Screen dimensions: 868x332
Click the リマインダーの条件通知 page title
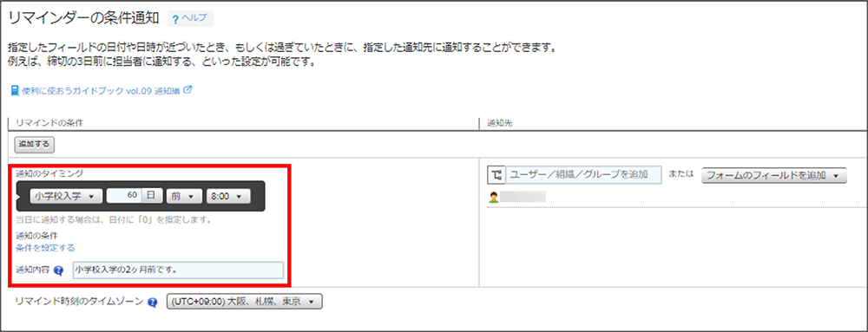coord(85,17)
